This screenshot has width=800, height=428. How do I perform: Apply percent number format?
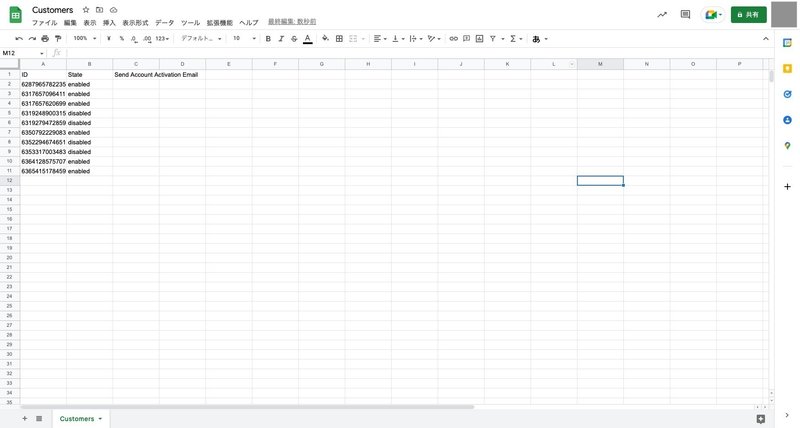tap(121, 39)
